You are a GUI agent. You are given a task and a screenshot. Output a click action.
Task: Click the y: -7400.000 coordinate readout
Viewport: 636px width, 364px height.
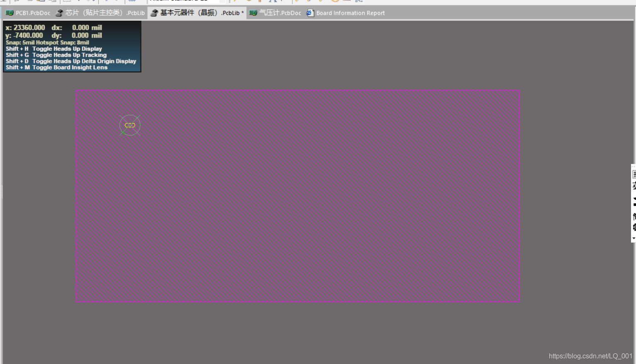coord(24,36)
